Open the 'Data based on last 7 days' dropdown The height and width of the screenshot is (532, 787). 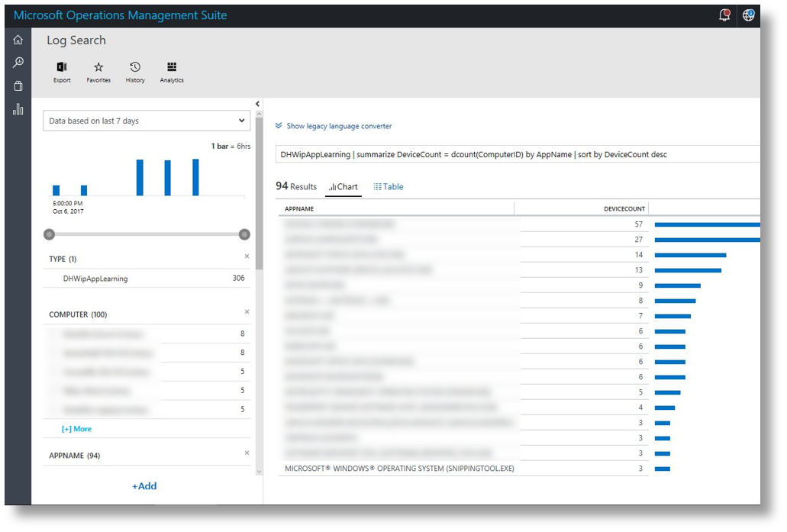(x=147, y=121)
